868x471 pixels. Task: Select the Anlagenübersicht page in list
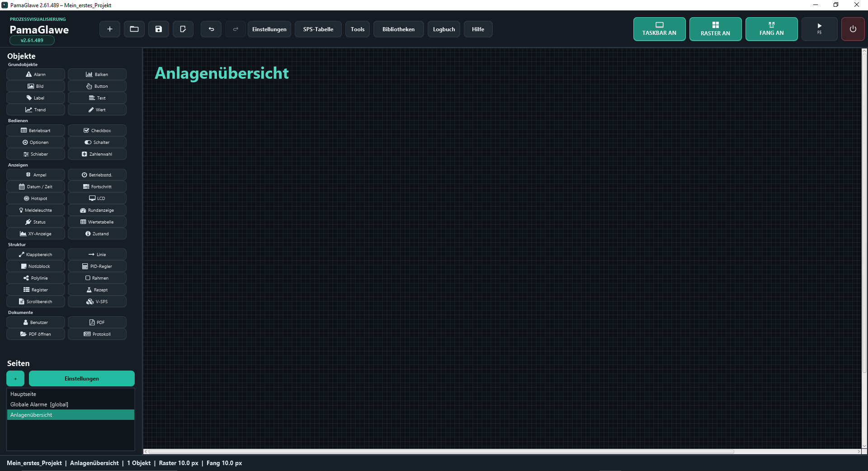pyautogui.click(x=71, y=415)
